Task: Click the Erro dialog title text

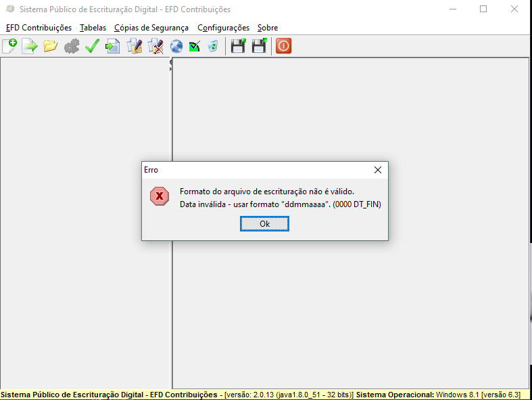Action: [151, 170]
